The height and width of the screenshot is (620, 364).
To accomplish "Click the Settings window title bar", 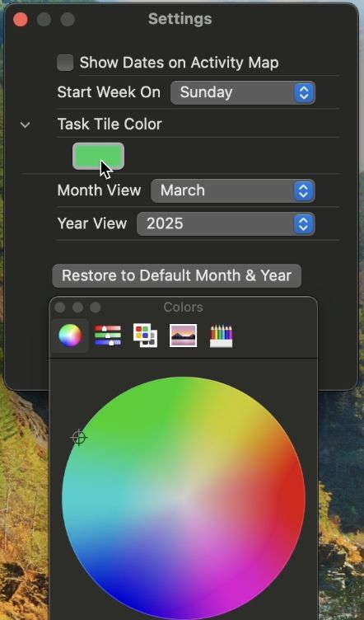I will click(x=180, y=19).
